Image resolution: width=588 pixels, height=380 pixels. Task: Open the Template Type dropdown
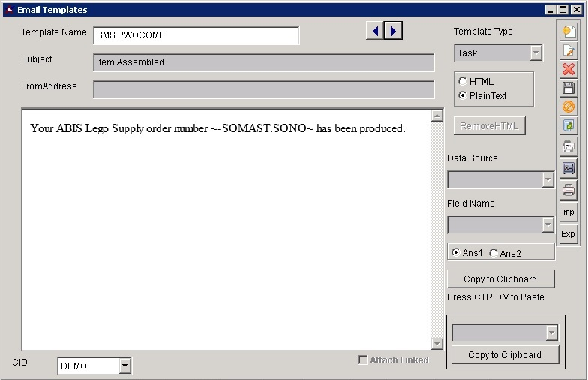pyautogui.click(x=535, y=53)
